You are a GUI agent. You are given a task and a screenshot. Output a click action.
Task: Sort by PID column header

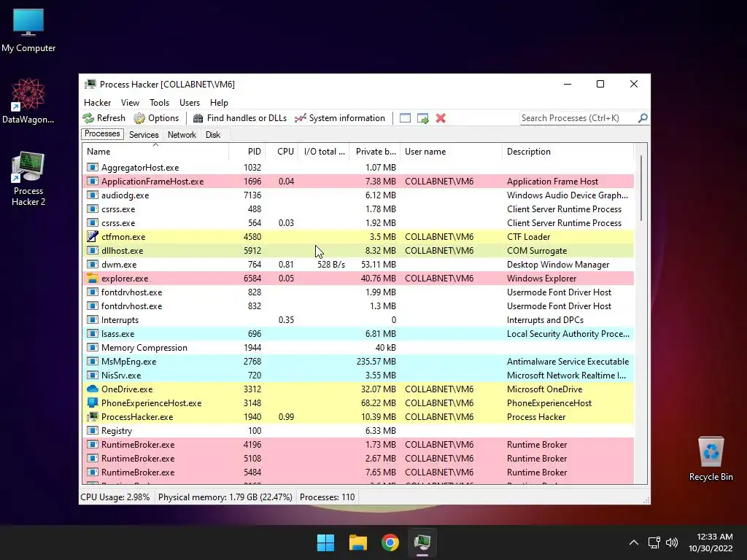point(247,152)
